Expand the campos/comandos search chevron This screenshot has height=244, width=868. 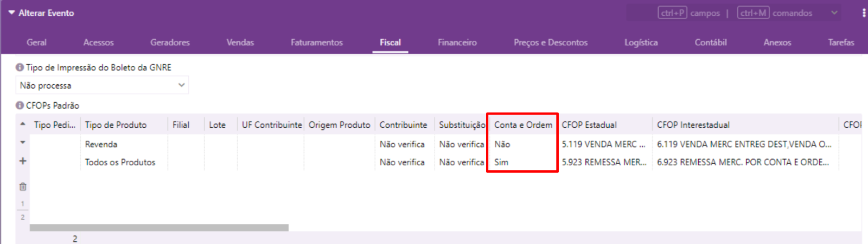[834, 12]
